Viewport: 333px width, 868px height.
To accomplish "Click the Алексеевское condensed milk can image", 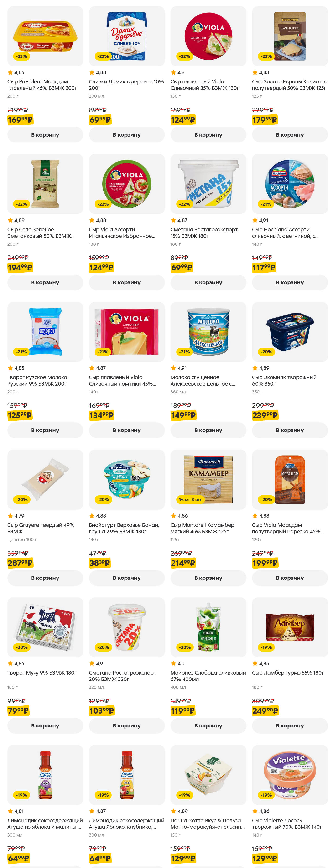I will [208, 332].
